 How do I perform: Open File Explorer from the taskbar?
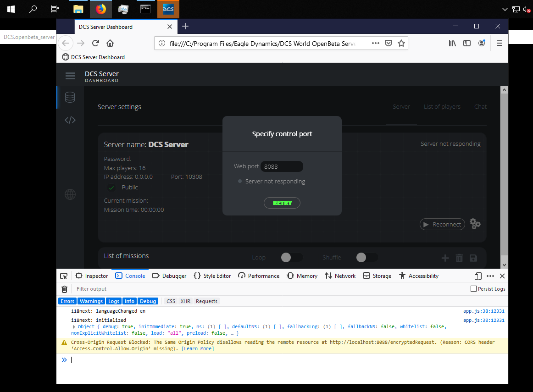[x=78, y=9]
